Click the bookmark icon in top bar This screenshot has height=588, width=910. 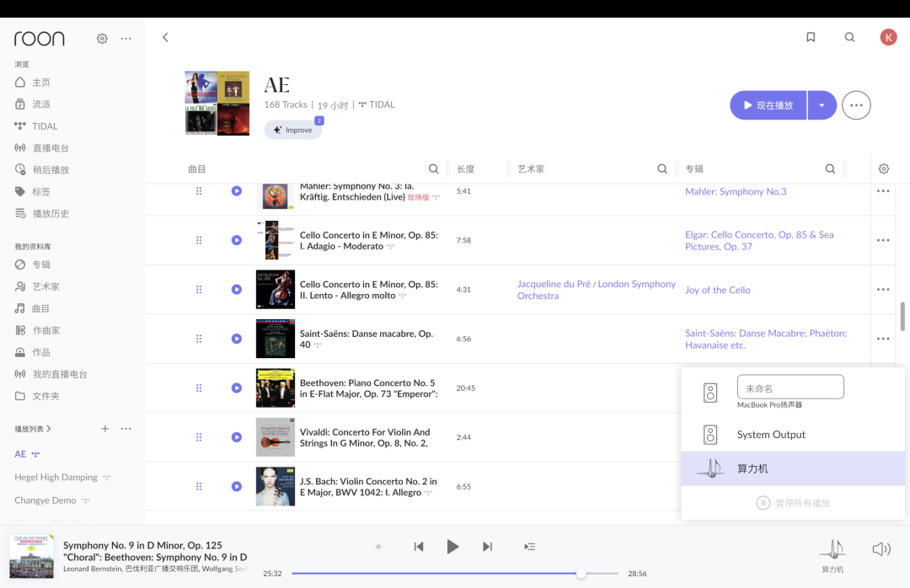click(811, 37)
